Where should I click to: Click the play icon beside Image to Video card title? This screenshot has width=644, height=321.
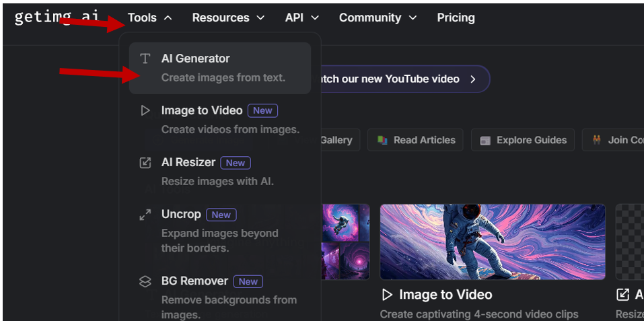[x=387, y=294]
